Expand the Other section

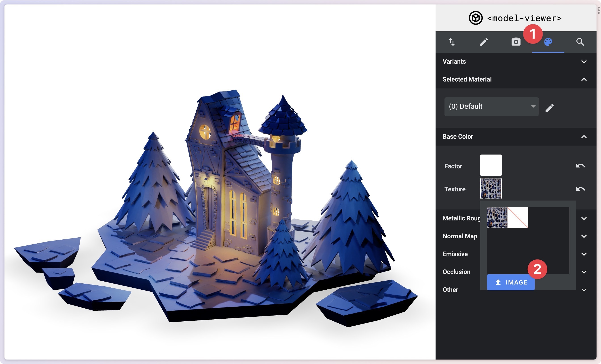(x=584, y=290)
